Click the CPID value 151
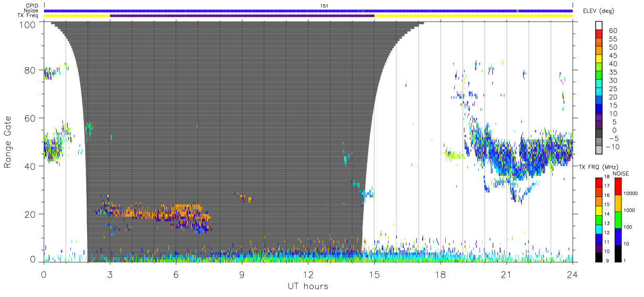This screenshot has width=644, height=297. [324, 6]
